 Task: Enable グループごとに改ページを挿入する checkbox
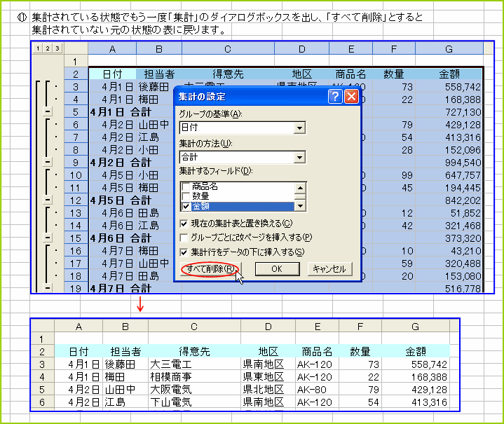(184, 238)
